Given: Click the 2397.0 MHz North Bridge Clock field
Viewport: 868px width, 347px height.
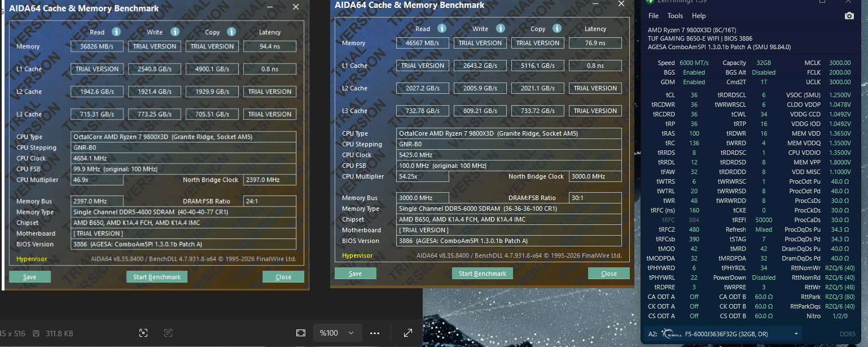Looking at the screenshot, I should (x=270, y=180).
